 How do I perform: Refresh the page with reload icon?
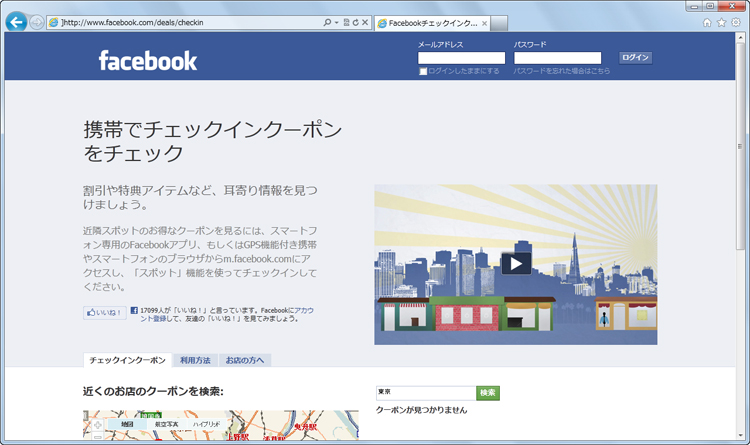pyautogui.click(x=355, y=22)
